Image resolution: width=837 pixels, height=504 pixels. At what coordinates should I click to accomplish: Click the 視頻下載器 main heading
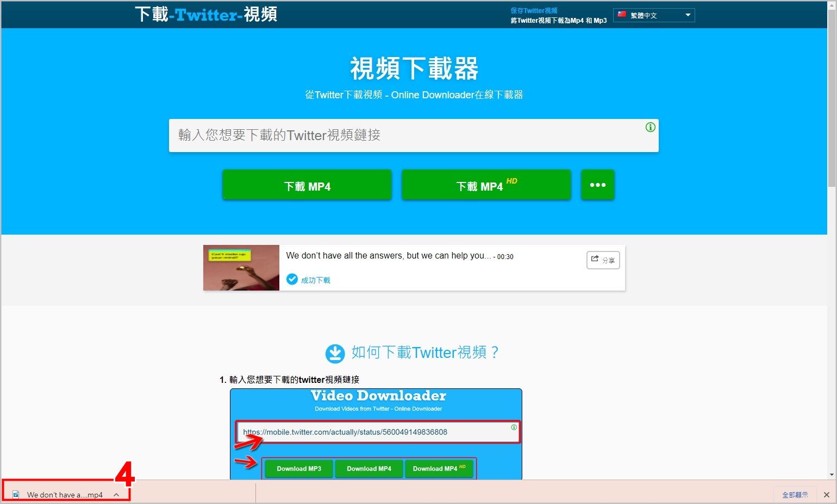414,69
